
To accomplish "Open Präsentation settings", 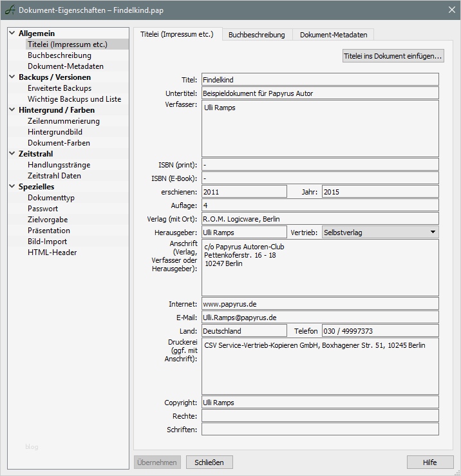I will point(49,230).
